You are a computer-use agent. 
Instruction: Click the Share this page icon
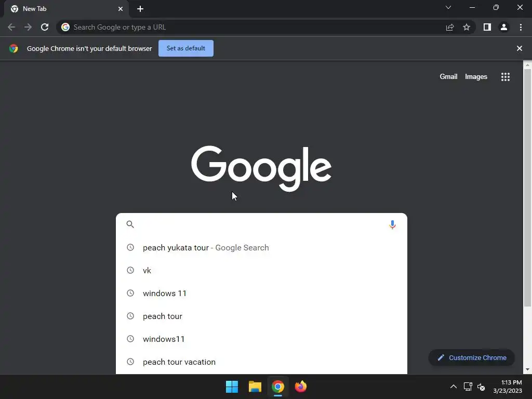[x=450, y=27]
